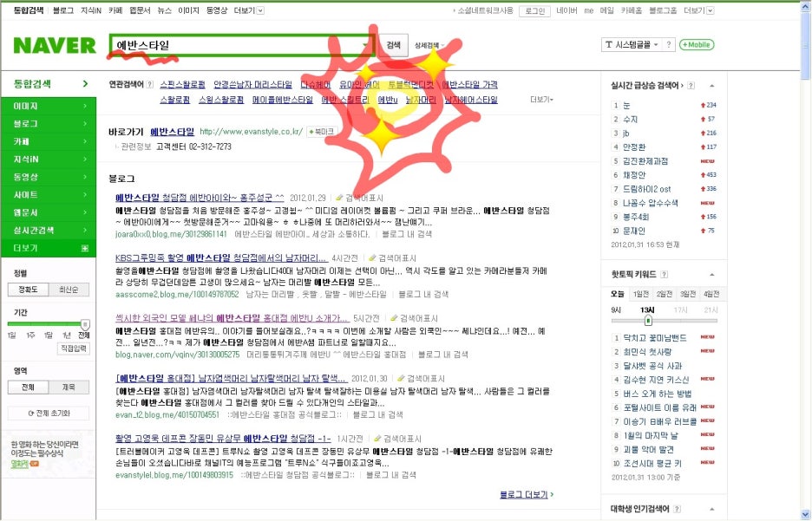The height and width of the screenshot is (521, 812).
Task: Select the 1일전 hot topic tab
Action: click(x=640, y=294)
